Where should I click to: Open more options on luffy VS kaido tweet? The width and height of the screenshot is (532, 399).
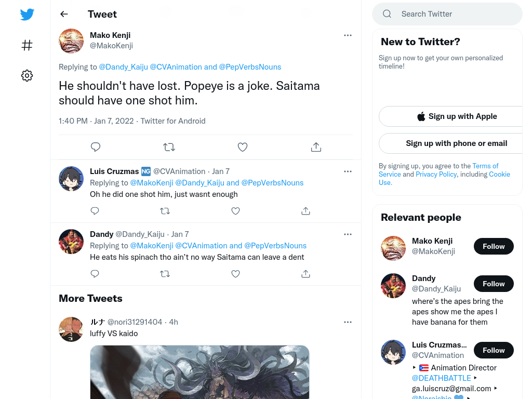coord(348,322)
